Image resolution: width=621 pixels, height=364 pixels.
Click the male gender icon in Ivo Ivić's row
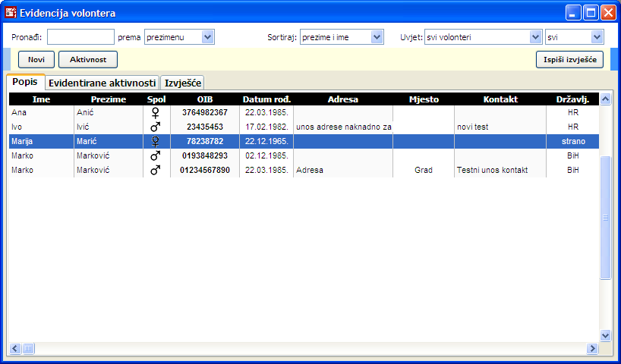point(155,127)
